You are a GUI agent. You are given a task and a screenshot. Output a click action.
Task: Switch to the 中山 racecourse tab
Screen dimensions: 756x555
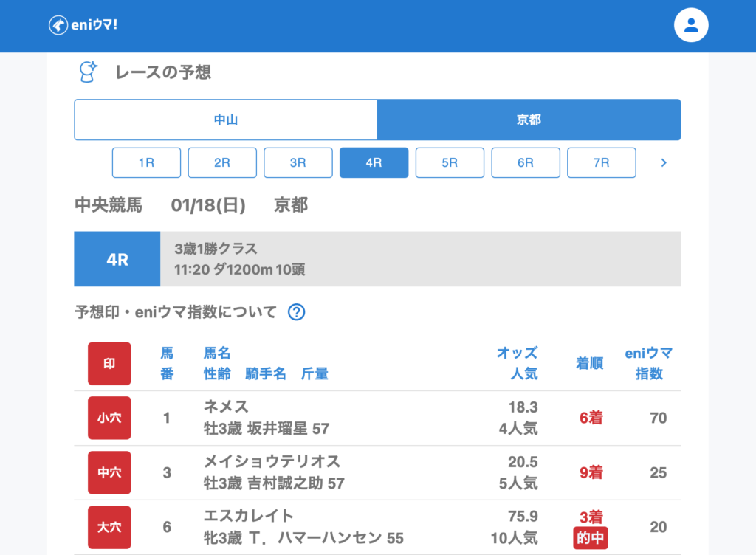click(226, 120)
